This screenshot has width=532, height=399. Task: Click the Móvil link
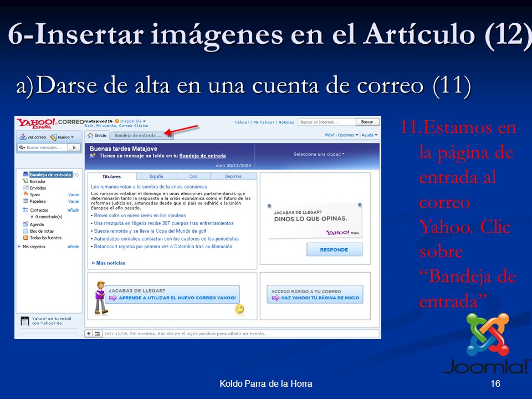pyautogui.click(x=329, y=135)
